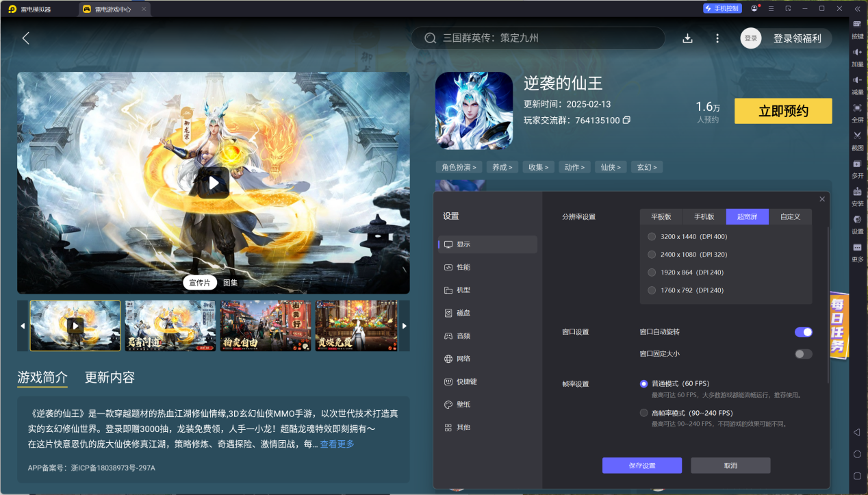This screenshot has width=868, height=495.
Task: Click the 立即预约 reservation button
Action: point(782,110)
